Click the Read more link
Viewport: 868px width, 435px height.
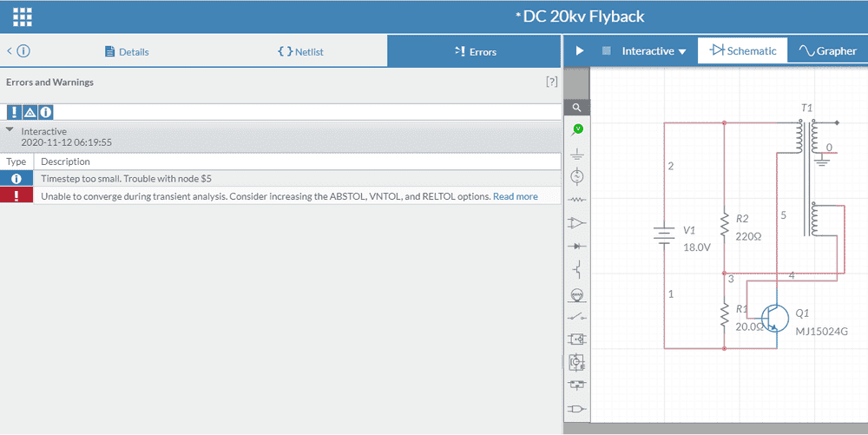(x=516, y=196)
